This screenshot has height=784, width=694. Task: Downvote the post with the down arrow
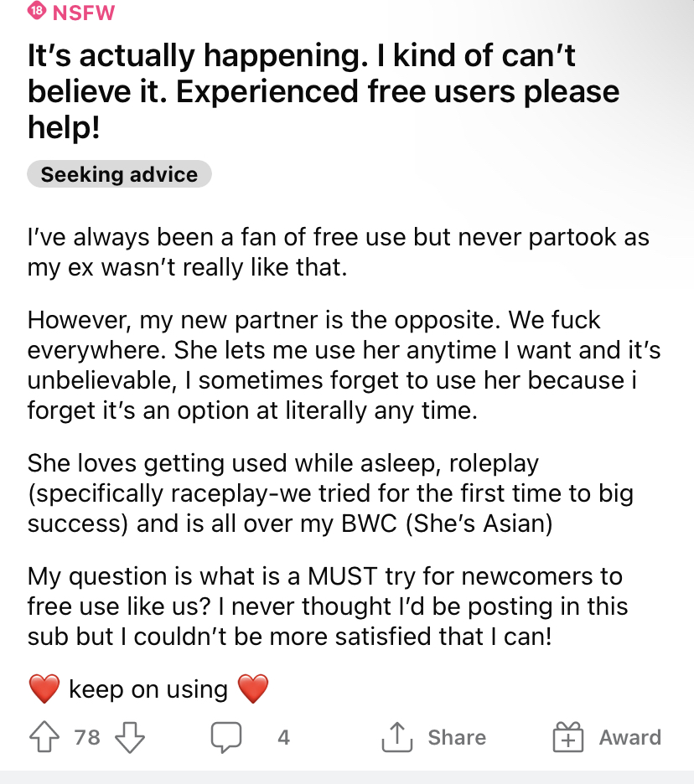(130, 737)
